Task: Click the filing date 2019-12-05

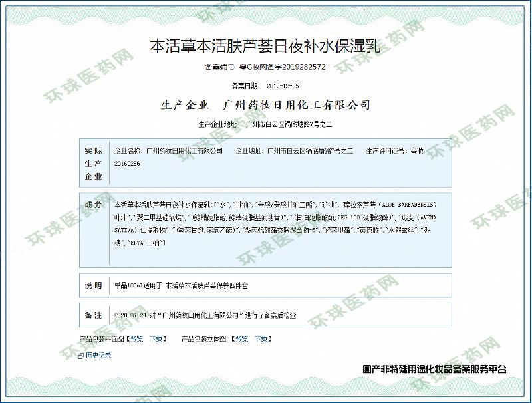Action: point(283,86)
